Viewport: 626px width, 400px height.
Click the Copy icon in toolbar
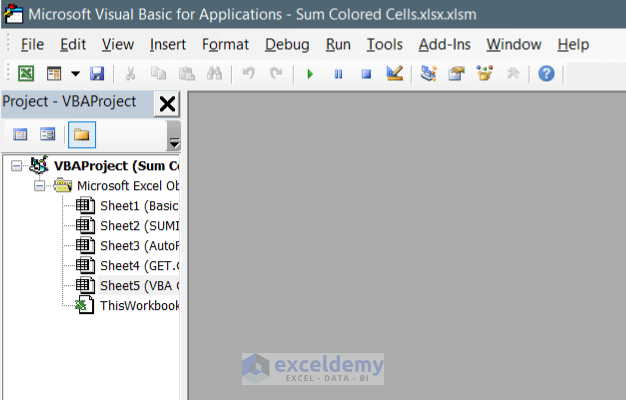click(x=158, y=74)
